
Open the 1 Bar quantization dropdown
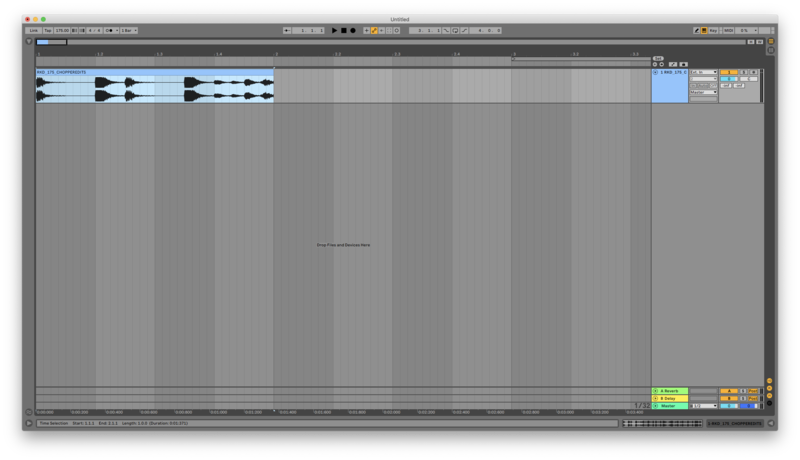click(x=129, y=30)
